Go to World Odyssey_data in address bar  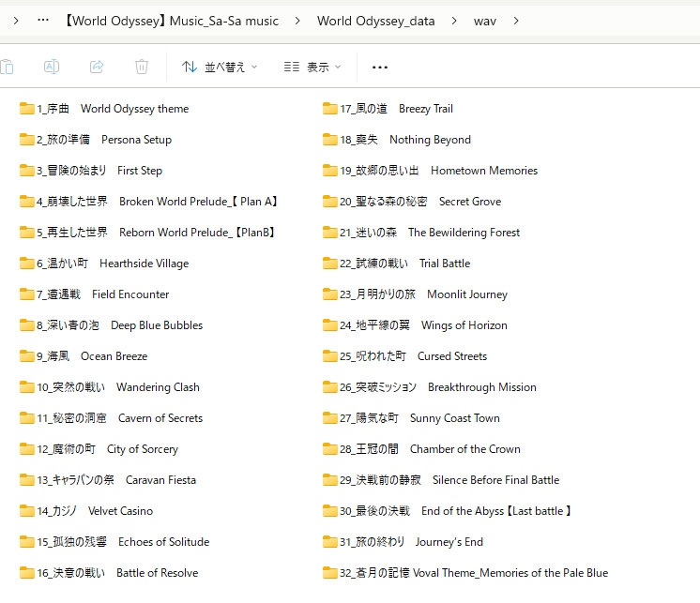(376, 21)
